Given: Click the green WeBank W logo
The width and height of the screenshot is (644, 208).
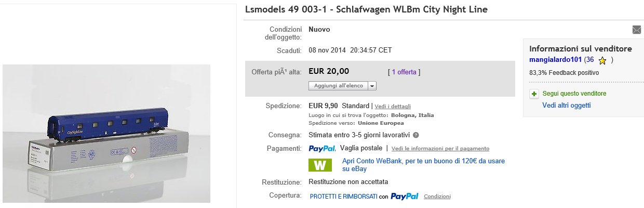Looking at the screenshot, I should point(320,165).
